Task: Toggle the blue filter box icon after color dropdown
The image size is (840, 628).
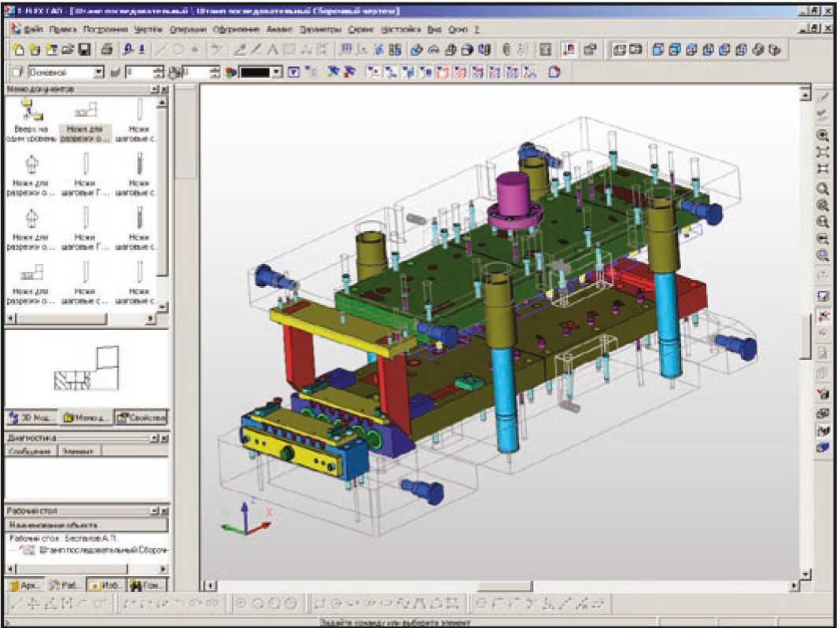Action: click(x=293, y=72)
